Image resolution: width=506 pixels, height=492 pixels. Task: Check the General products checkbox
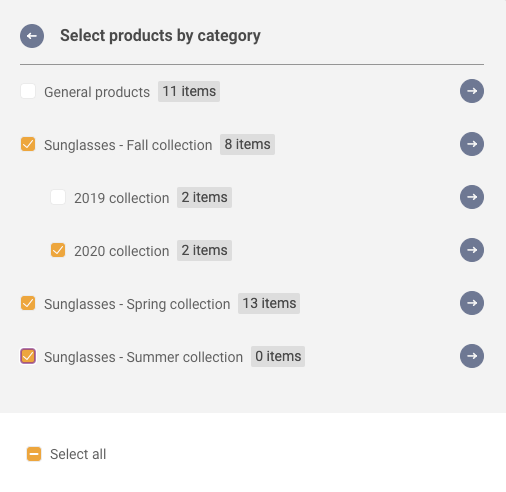pos(28,91)
